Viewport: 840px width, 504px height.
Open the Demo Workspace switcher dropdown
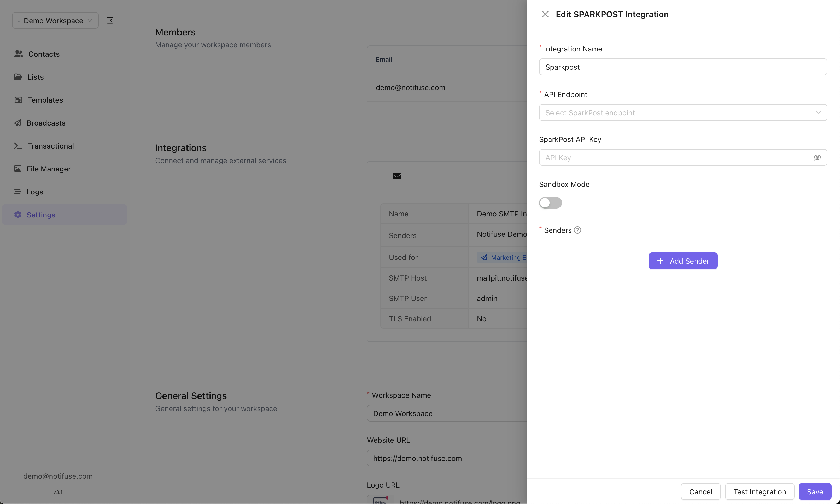(x=55, y=20)
